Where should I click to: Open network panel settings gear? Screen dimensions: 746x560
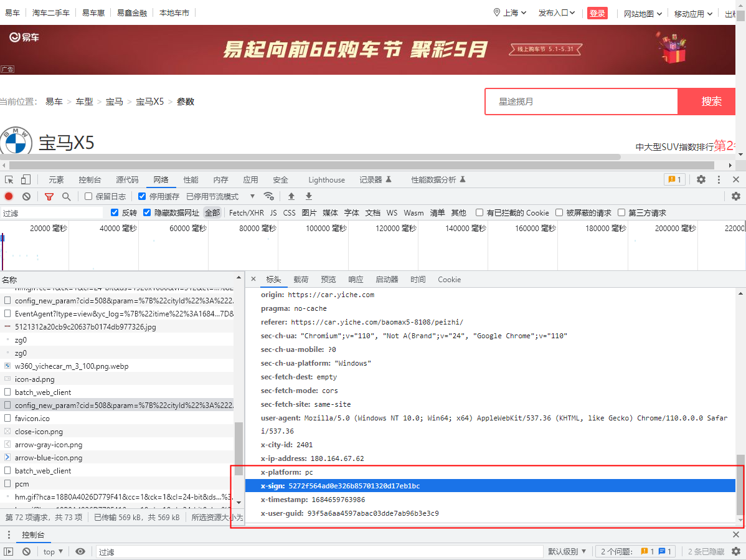pos(736,196)
